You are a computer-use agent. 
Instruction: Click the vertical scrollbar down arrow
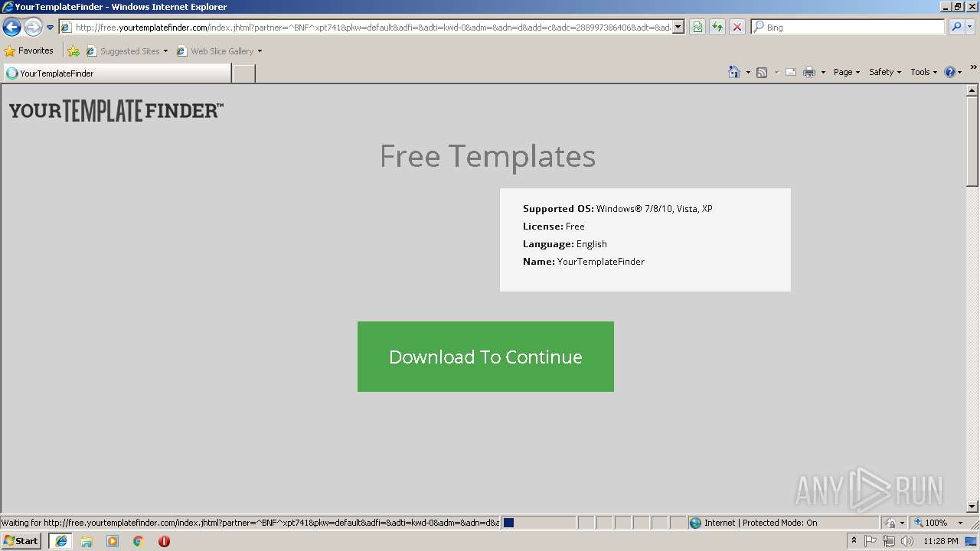[972, 507]
